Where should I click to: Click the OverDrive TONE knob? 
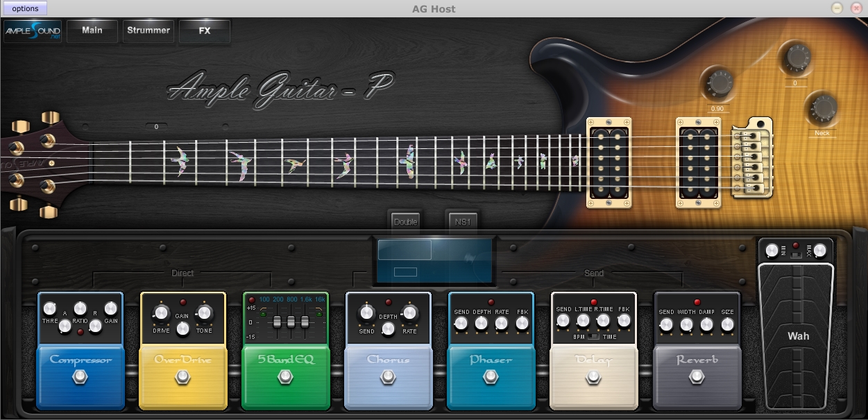(204, 313)
